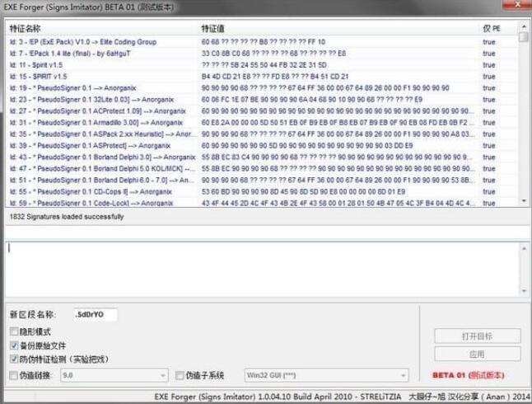Sort by the 特征名称 column header
The height and width of the screenshot is (404, 532).
tap(102, 29)
